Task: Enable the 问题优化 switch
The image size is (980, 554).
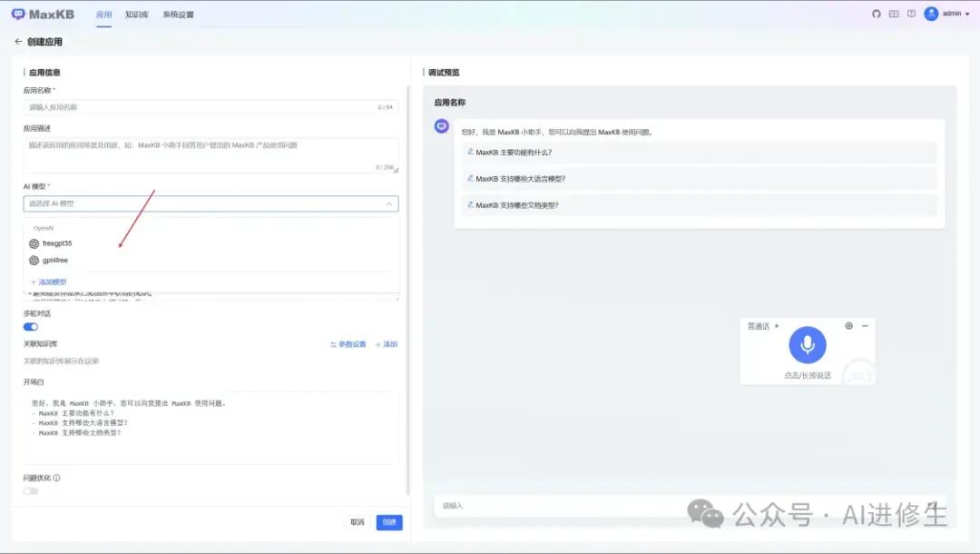Action: click(31, 490)
